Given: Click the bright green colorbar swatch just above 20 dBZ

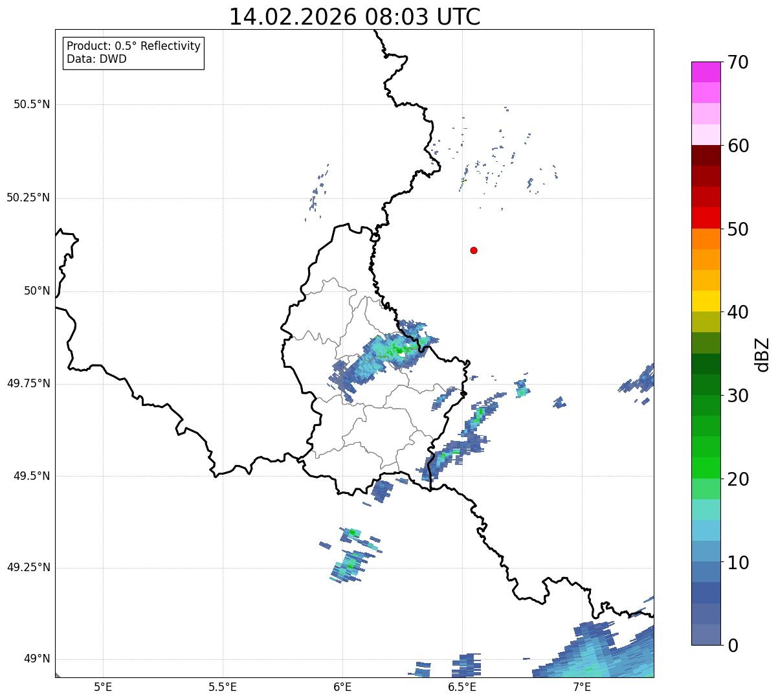Looking at the screenshot, I should pos(706,468).
